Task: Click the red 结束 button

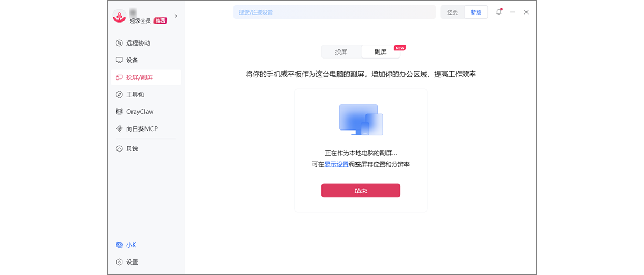Action: coord(361,191)
